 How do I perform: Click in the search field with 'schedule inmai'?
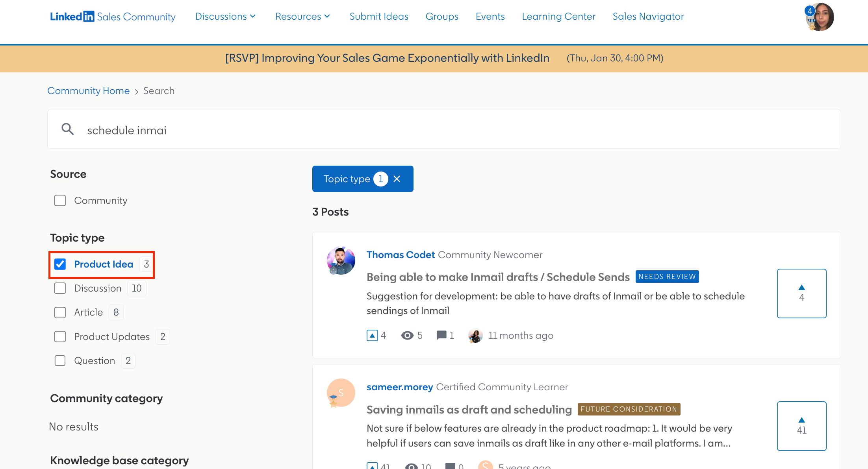(444, 129)
